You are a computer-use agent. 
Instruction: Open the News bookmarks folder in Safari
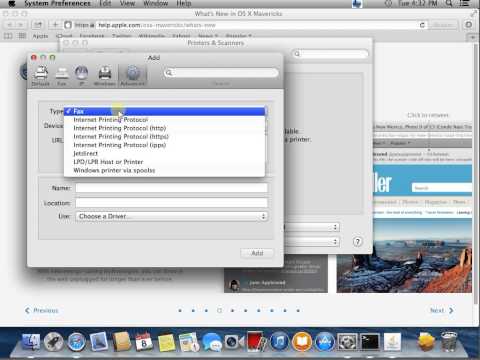208,36
